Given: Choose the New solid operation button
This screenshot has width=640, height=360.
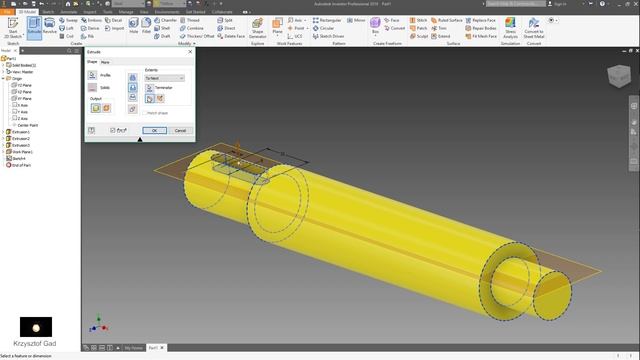Looking at the screenshot, I should click(133, 109).
